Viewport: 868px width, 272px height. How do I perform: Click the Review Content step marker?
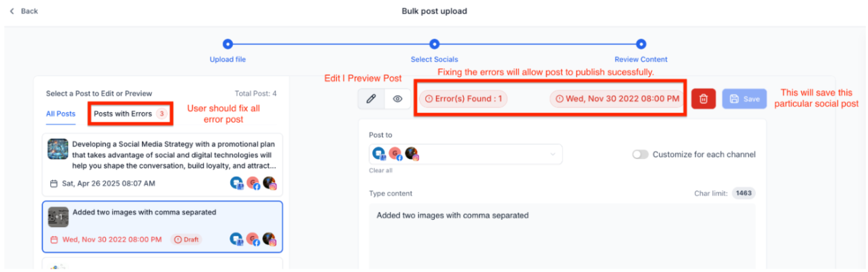coord(640,44)
